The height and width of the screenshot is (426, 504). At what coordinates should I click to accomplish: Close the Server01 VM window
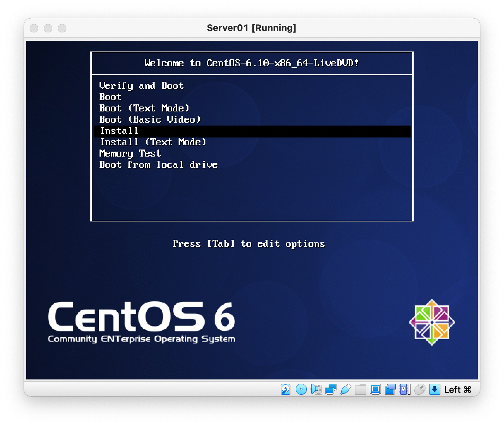pyautogui.click(x=34, y=28)
